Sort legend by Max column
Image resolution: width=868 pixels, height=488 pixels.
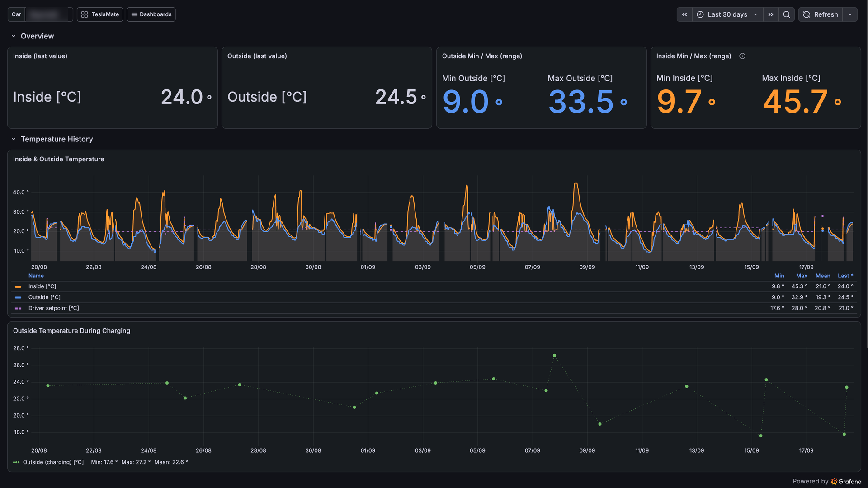[802, 276]
